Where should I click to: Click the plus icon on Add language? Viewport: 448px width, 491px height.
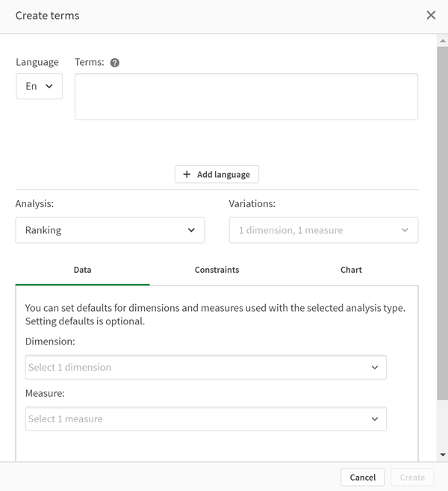point(187,174)
